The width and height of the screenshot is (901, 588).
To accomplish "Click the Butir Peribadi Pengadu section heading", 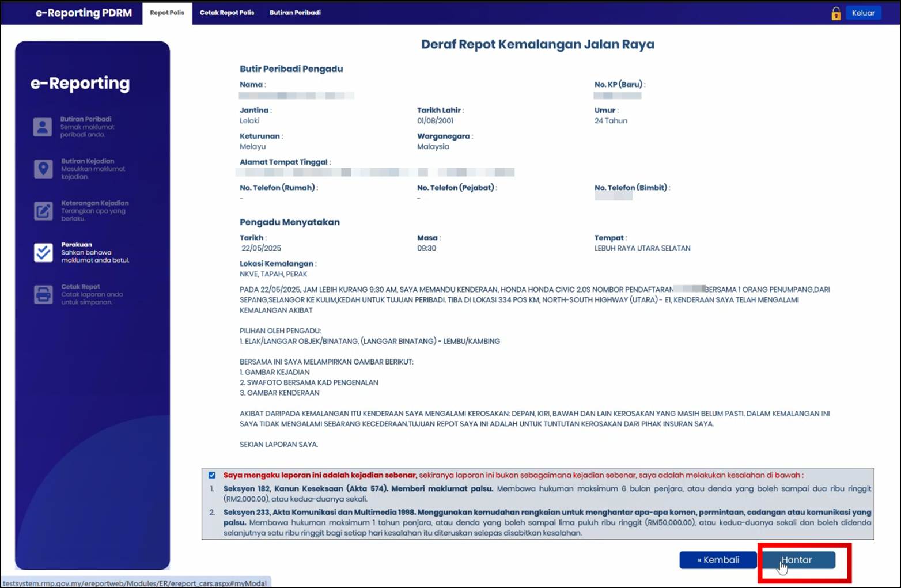I will (x=291, y=69).
